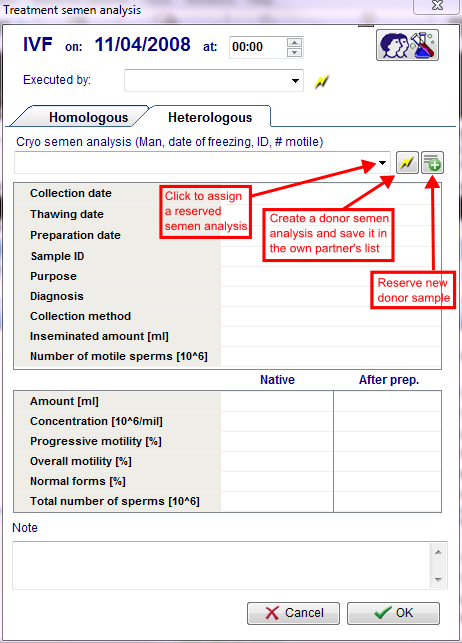The height and width of the screenshot is (643, 462).
Task: Click inside the Note text area
Action: [221, 565]
